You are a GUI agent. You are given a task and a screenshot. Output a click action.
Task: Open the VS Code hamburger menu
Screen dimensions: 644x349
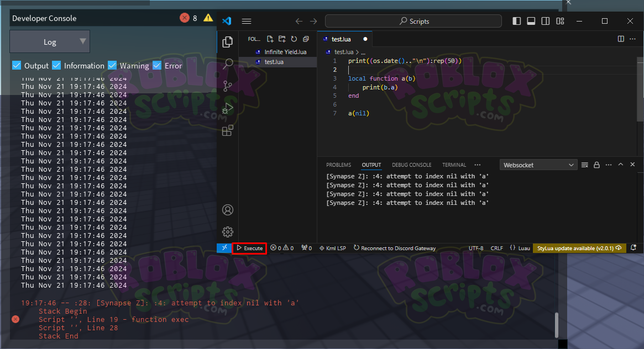[x=247, y=22]
